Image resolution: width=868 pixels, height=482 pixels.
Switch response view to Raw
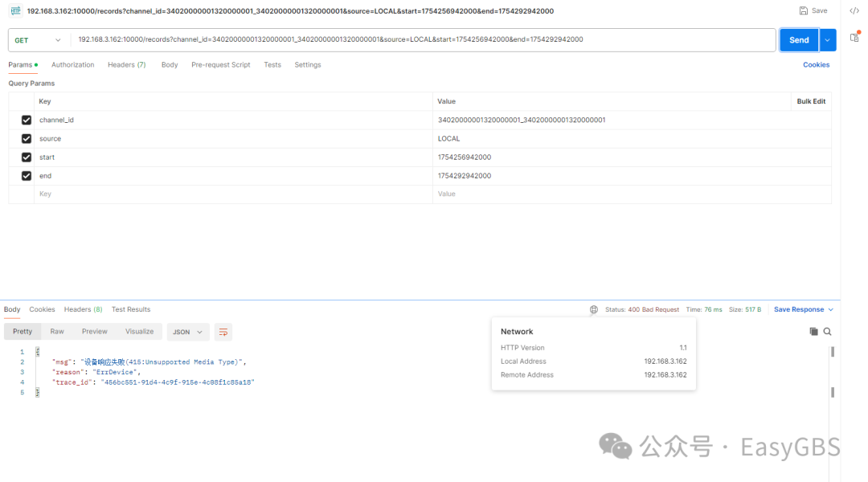tap(57, 332)
